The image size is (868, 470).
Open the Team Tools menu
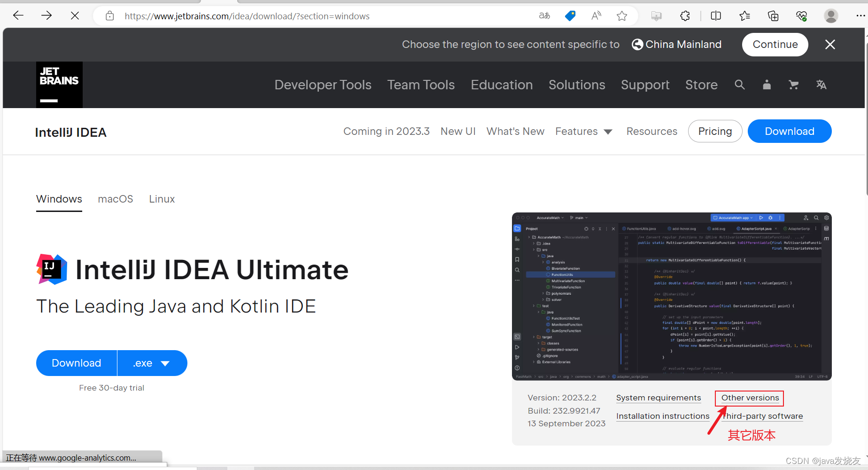coord(421,85)
